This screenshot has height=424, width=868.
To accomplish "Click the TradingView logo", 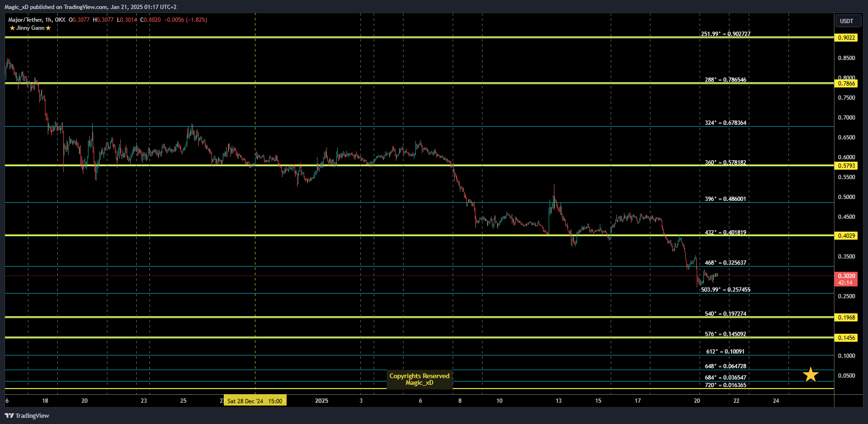I will coord(27,415).
